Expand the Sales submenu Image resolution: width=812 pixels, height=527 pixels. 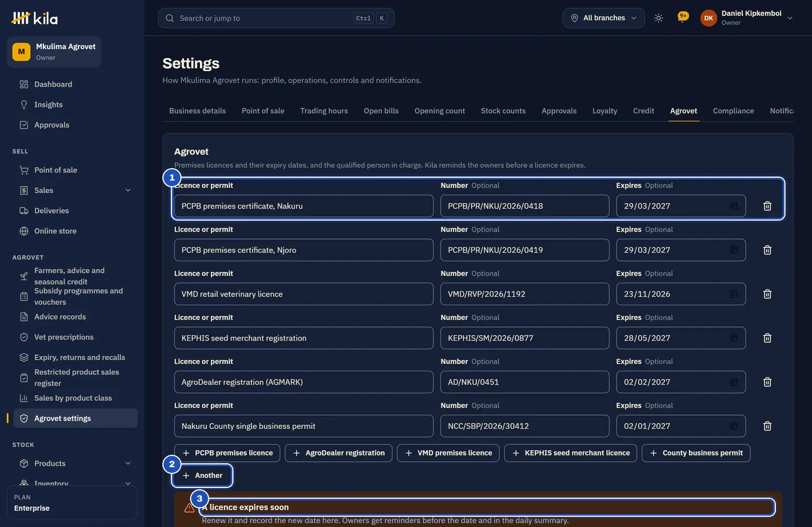(x=76, y=190)
